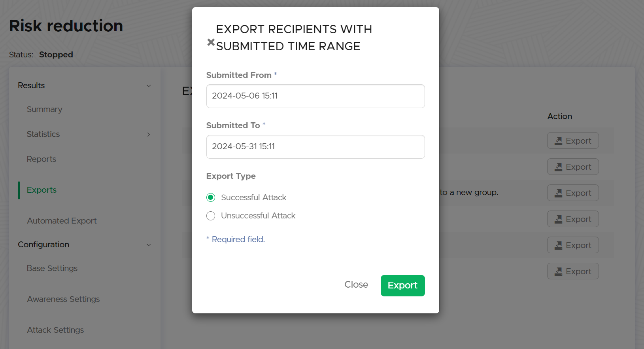Click the Export Type label
644x349 pixels.
click(x=231, y=176)
